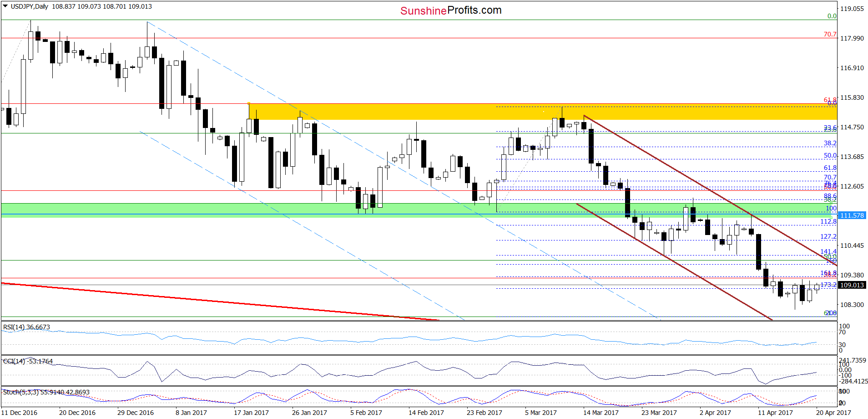Select the green support zone rectangle
This screenshot has height=419, width=868.
(x=419, y=210)
